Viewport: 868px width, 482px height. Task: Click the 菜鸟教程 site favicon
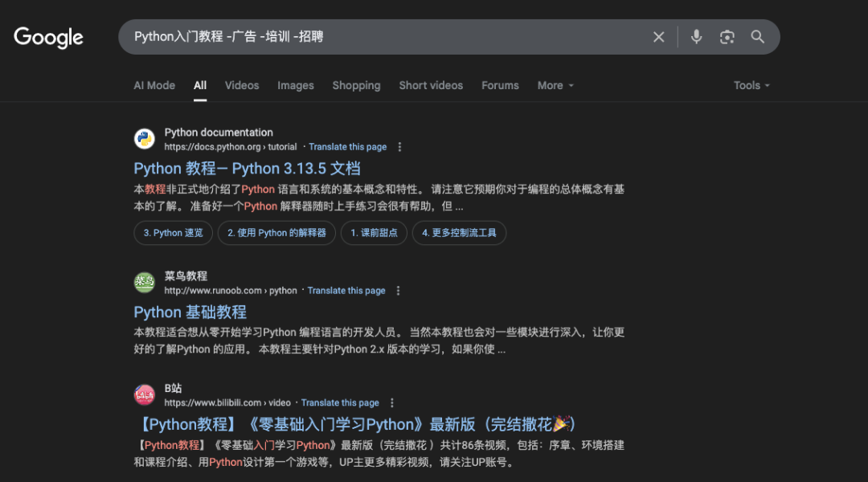(x=145, y=282)
